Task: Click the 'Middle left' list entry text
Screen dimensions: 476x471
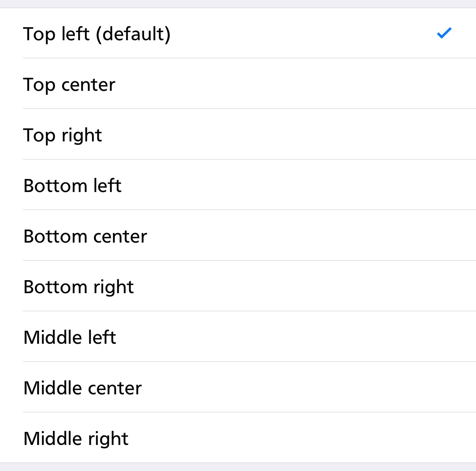Action: (70, 337)
